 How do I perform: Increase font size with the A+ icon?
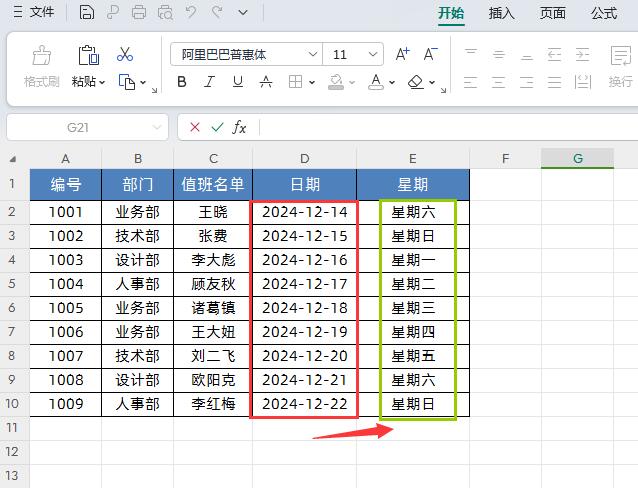coord(402,54)
